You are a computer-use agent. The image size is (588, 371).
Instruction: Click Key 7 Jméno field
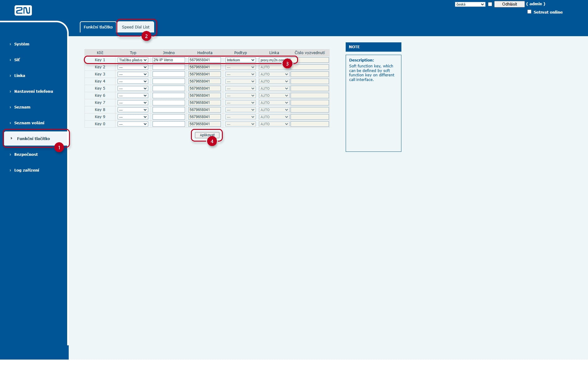point(169,103)
